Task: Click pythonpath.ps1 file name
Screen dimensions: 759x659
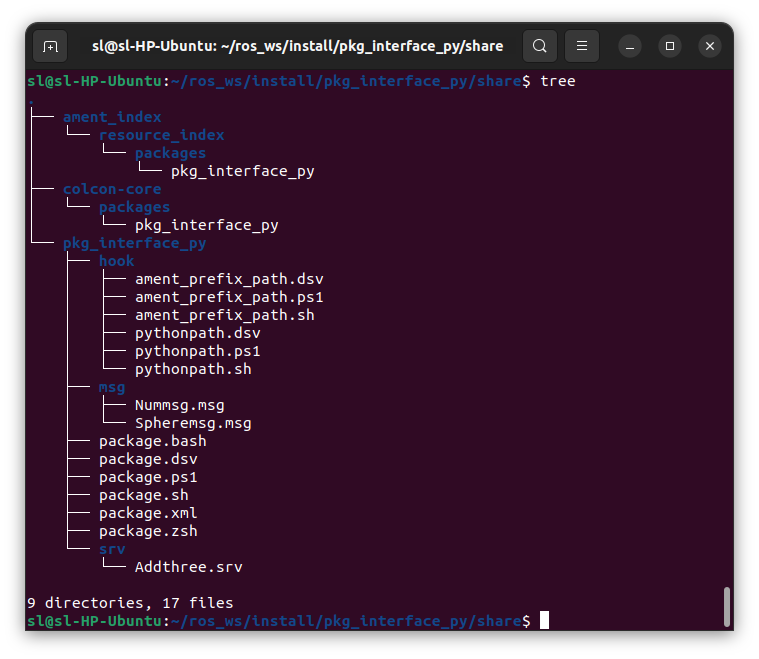Action: [197, 352]
